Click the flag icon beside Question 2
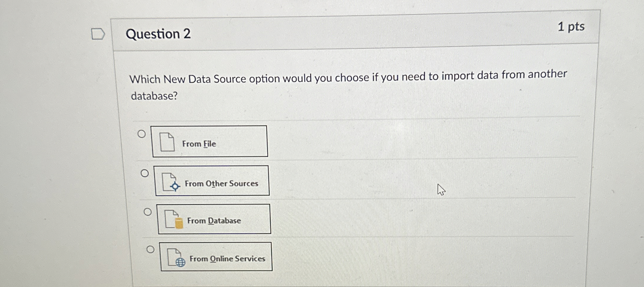Viewport: 644px width, 287px height. click(x=98, y=34)
